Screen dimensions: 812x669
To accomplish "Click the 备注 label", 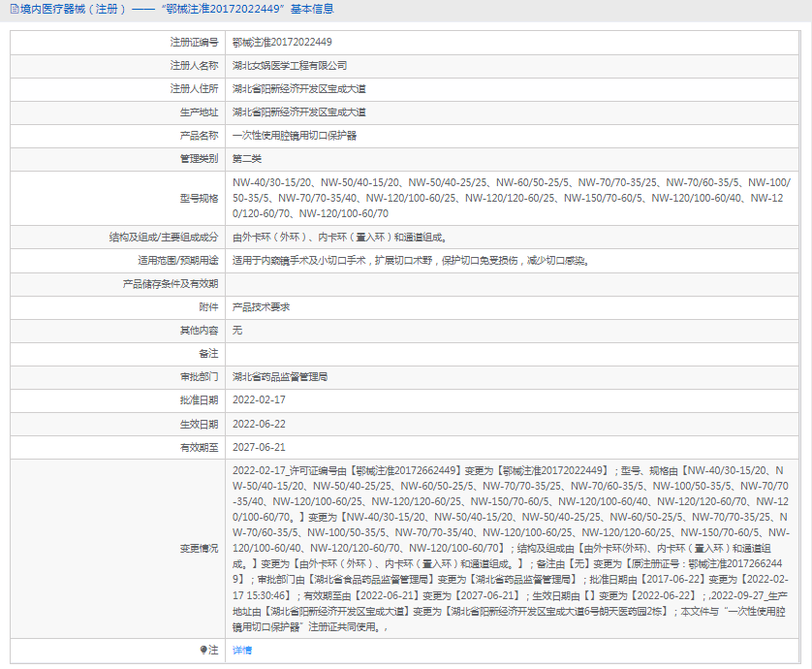I will (x=208, y=354).
